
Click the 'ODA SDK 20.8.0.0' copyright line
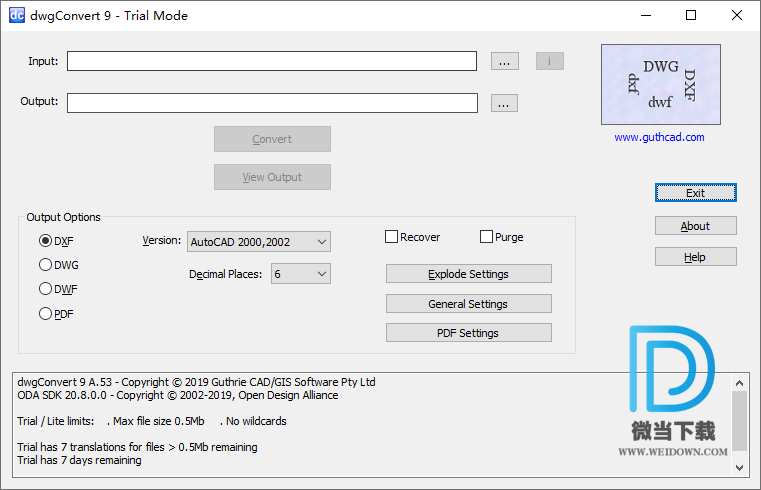point(178,395)
